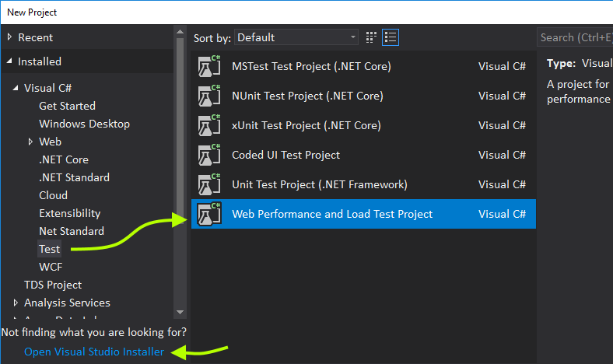
Task: Select the Visual C# tree label
Action: (47, 88)
